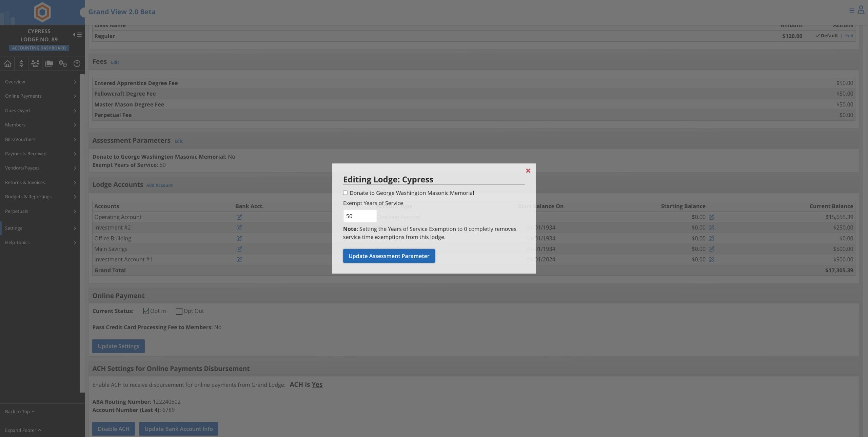The image size is (868, 437).
Task: Open the user profile icon
Action: point(861,10)
